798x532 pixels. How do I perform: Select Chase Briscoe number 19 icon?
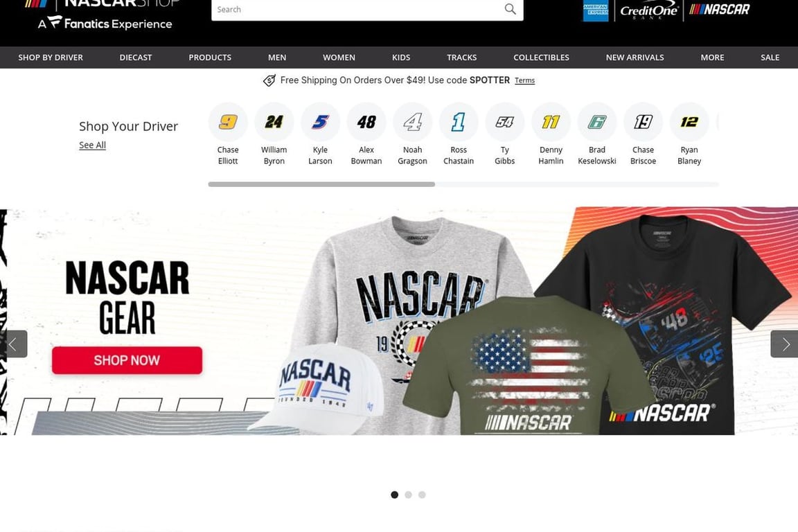coord(644,122)
